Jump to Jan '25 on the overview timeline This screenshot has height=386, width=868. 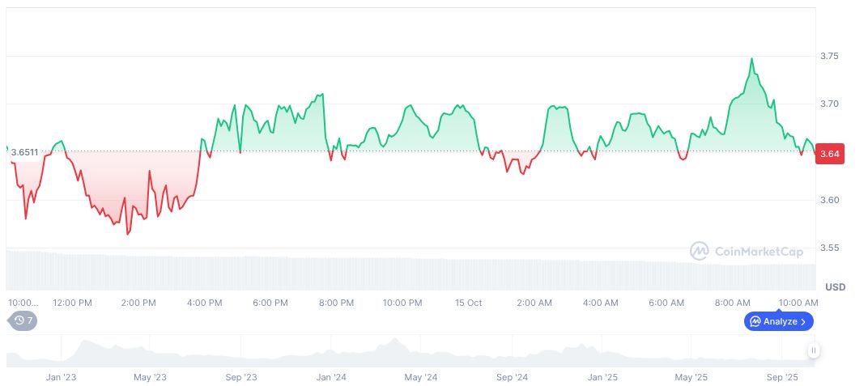(602, 377)
